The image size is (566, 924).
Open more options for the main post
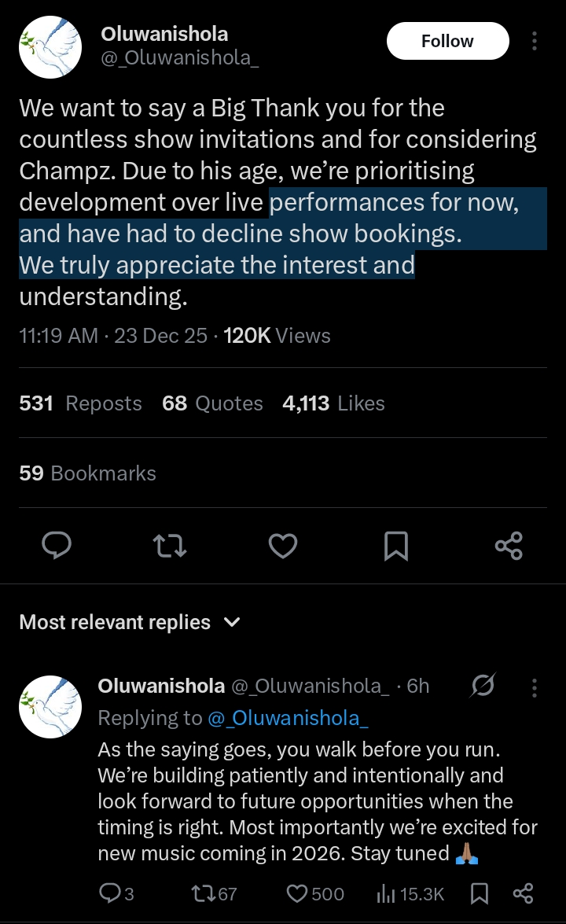(535, 41)
